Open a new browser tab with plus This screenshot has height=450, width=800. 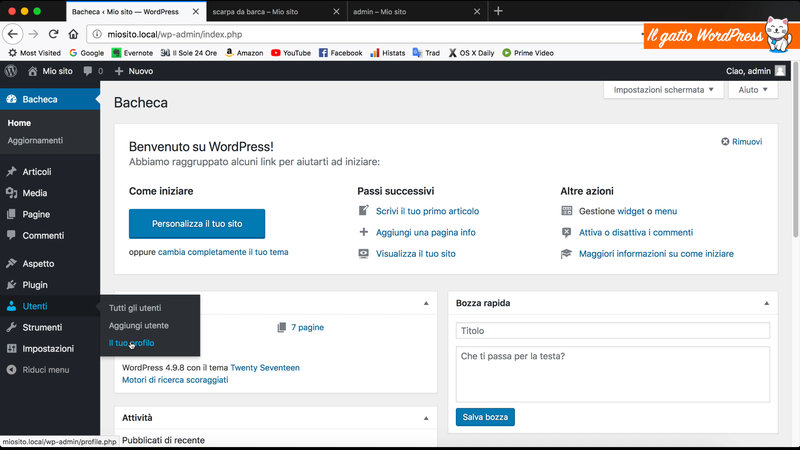498,11
